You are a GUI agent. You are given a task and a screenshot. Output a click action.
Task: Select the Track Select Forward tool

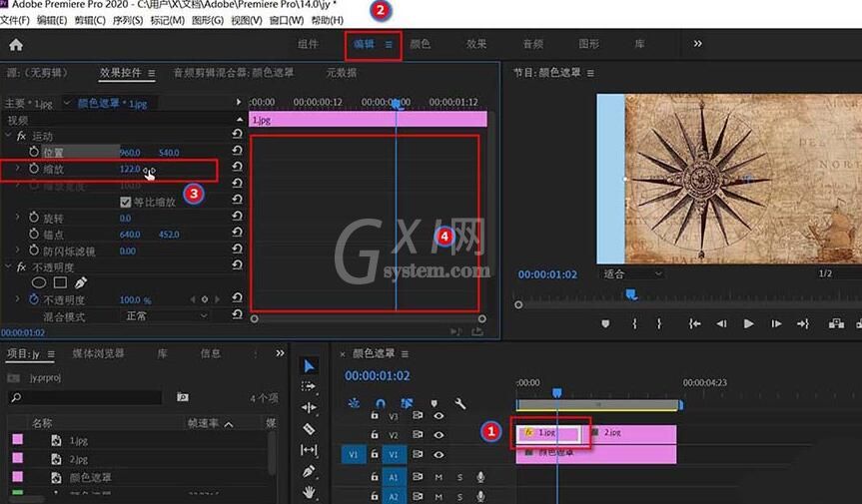click(x=309, y=386)
